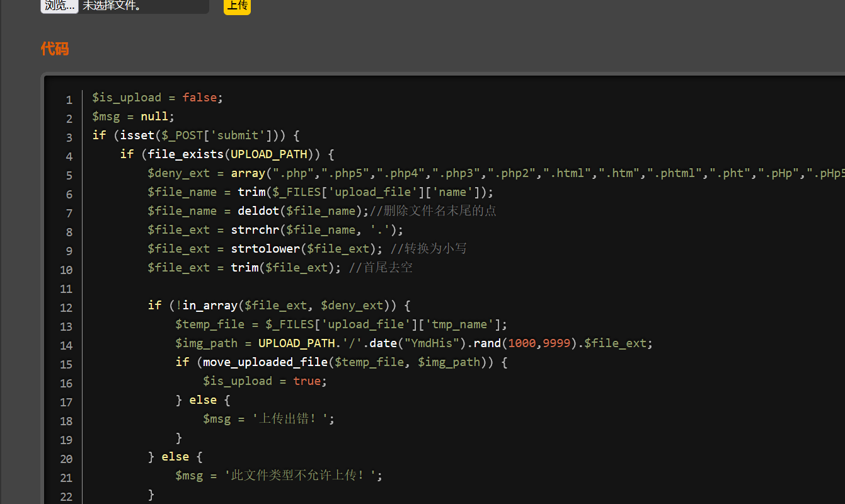Click the trim($_FILES['upload_file']['name']) line
The width and height of the screenshot is (845, 504).
[x=321, y=192]
